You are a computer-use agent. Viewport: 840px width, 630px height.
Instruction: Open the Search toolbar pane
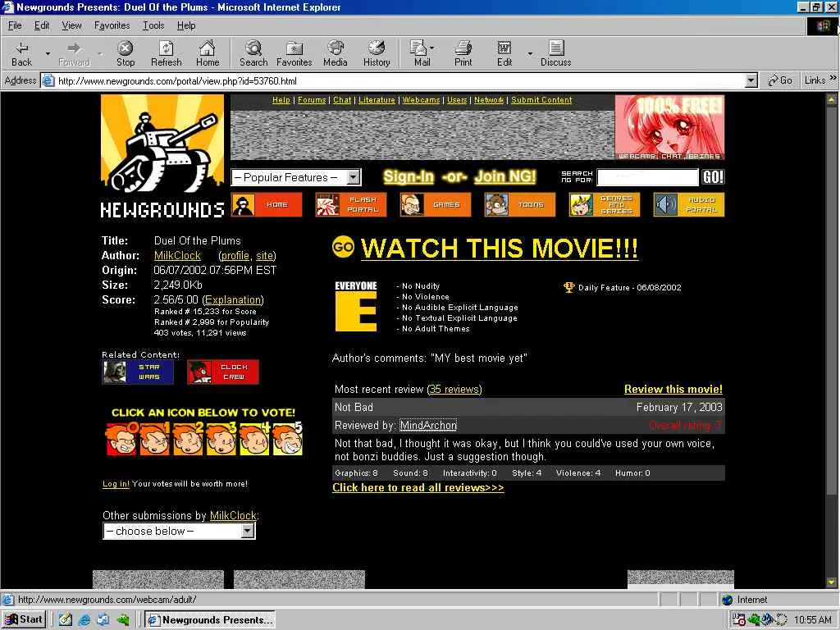253,53
